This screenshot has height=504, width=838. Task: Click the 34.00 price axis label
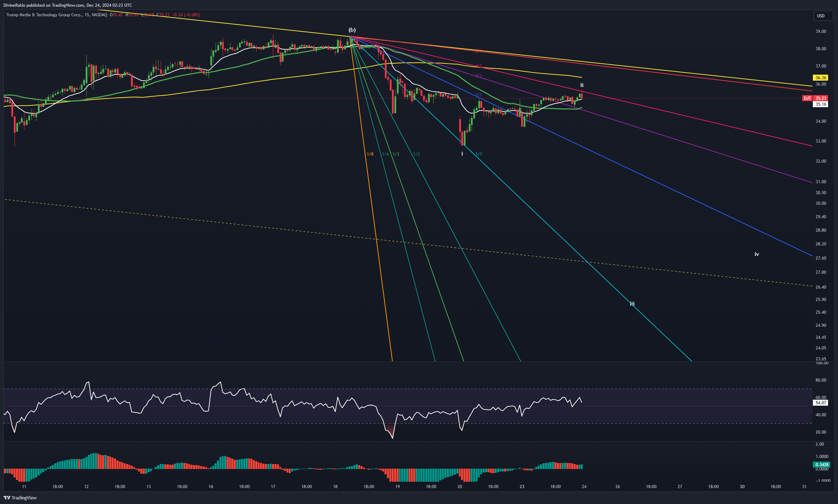tap(821, 121)
